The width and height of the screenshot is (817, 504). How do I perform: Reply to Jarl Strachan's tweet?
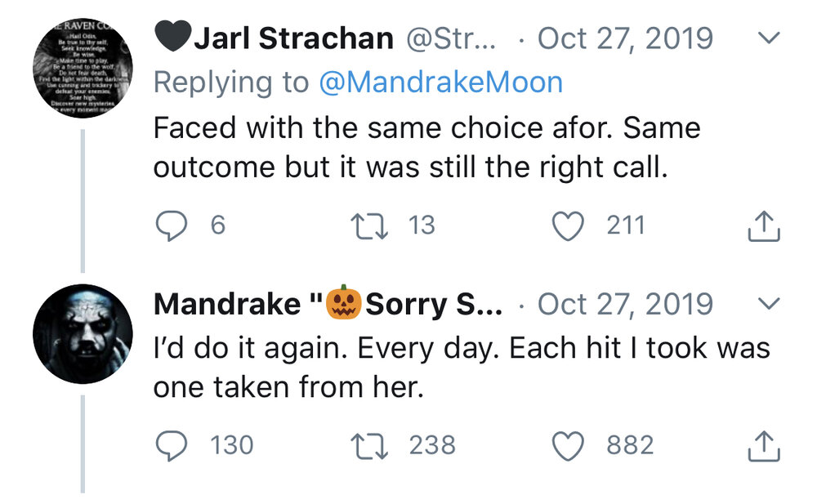point(171,225)
